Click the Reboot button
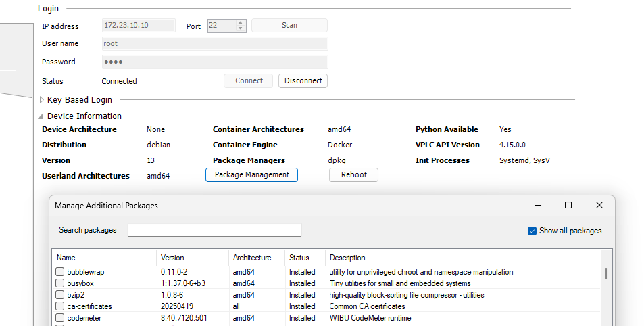644x326 pixels. click(x=353, y=174)
